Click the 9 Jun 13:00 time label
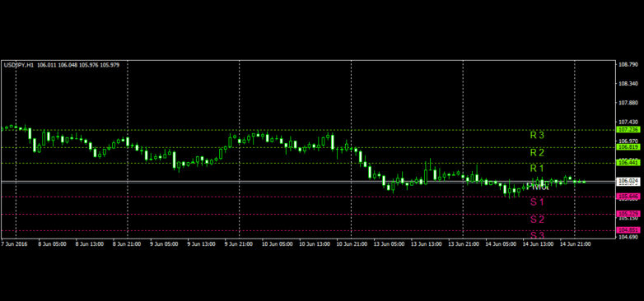Viewport: 644px width, 301px height. (x=201, y=244)
